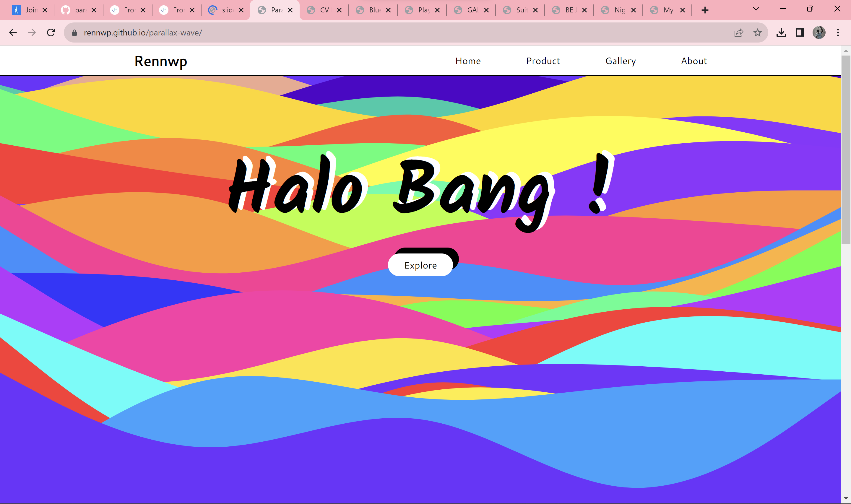
Task: Open the profile avatar menu
Action: pos(819,32)
